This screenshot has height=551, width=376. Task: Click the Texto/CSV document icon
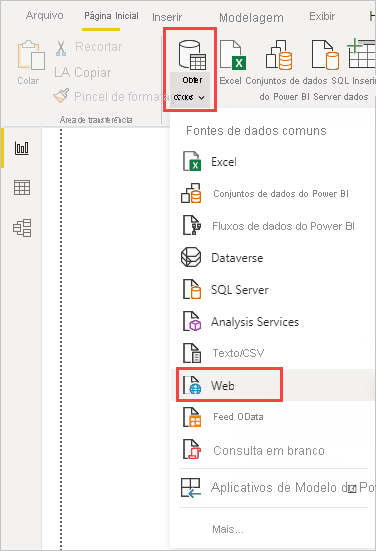click(x=192, y=353)
